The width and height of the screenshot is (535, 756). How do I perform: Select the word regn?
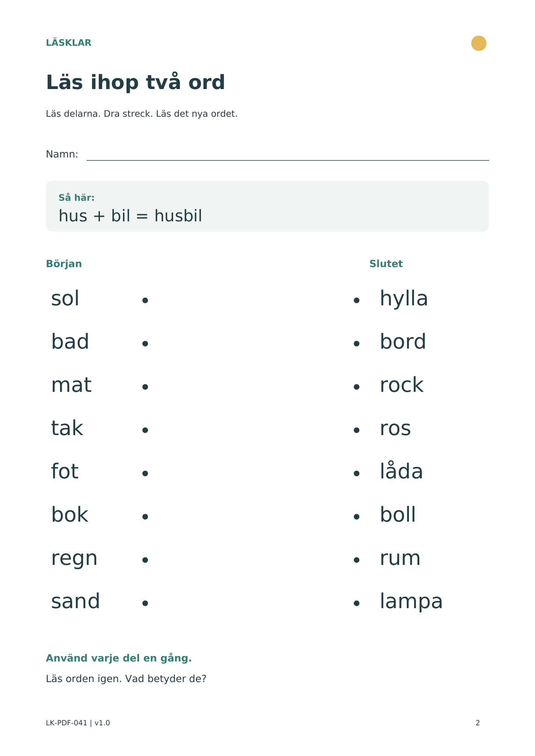(74, 559)
